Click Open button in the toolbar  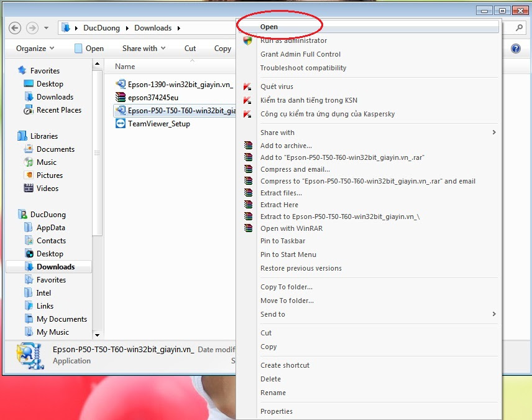tap(89, 49)
